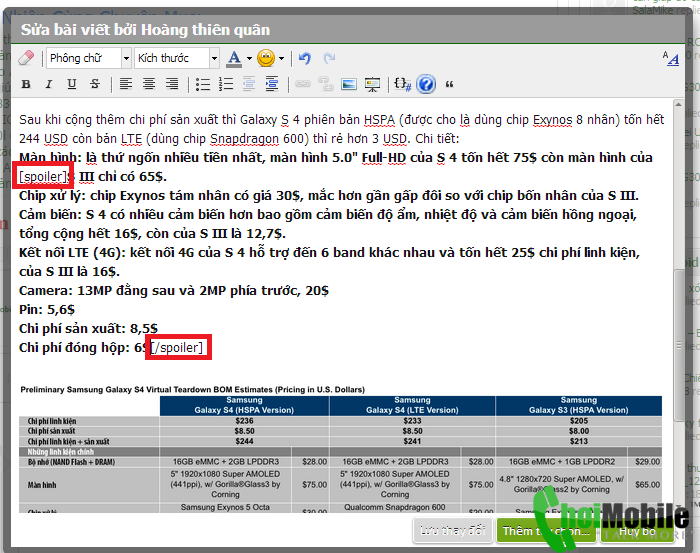
Task: Click the quote marks icon
Action: (x=450, y=84)
